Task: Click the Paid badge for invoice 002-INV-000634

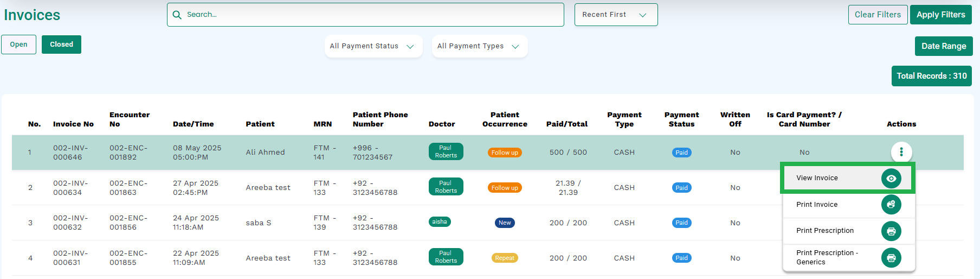Action: pyautogui.click(x=681, y=188)
